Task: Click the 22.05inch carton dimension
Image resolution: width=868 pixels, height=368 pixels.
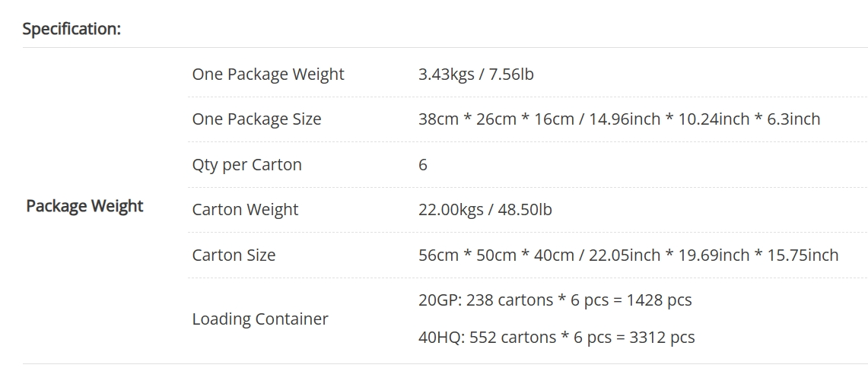Action: pyautogui.click(x=625, y=255)
